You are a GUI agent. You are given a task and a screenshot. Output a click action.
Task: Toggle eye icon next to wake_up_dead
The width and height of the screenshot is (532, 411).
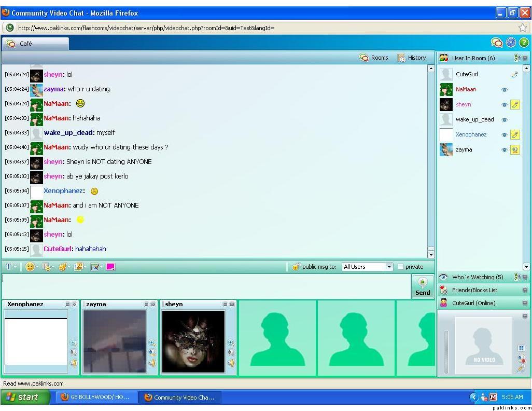tap(504, 120)
